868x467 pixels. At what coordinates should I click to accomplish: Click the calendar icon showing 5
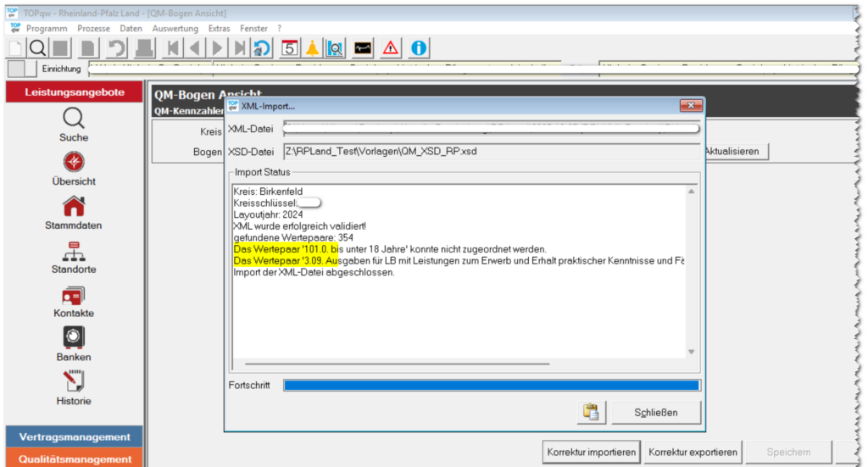coord(289,48)
